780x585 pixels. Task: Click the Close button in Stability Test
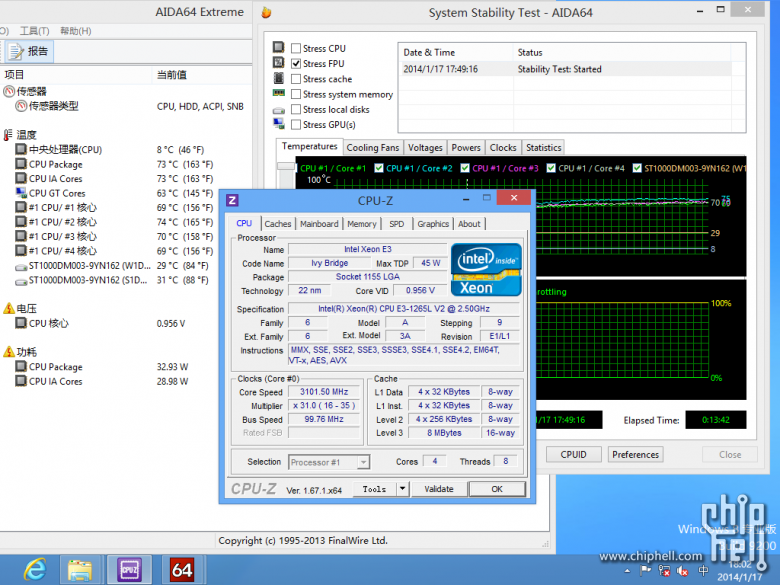click(x=730, y=455)
